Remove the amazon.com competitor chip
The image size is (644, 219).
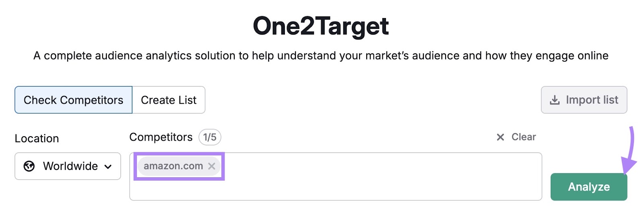tap(211, 166)
